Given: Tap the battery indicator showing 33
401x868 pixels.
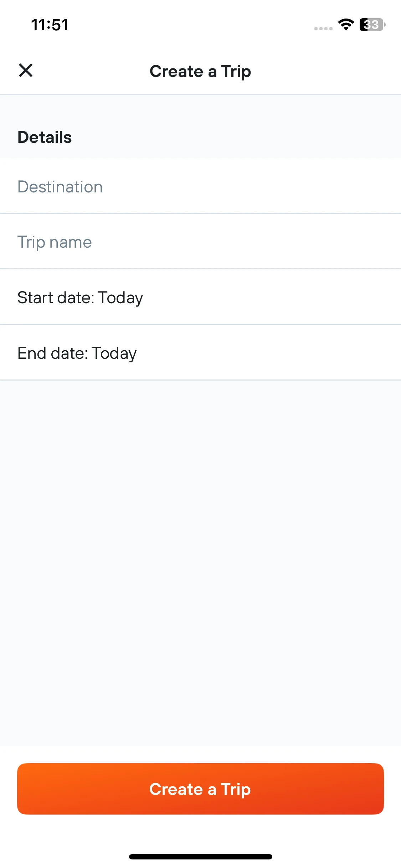Looking at the screenshot, I should pyautogui.click(x=372, y=25).
